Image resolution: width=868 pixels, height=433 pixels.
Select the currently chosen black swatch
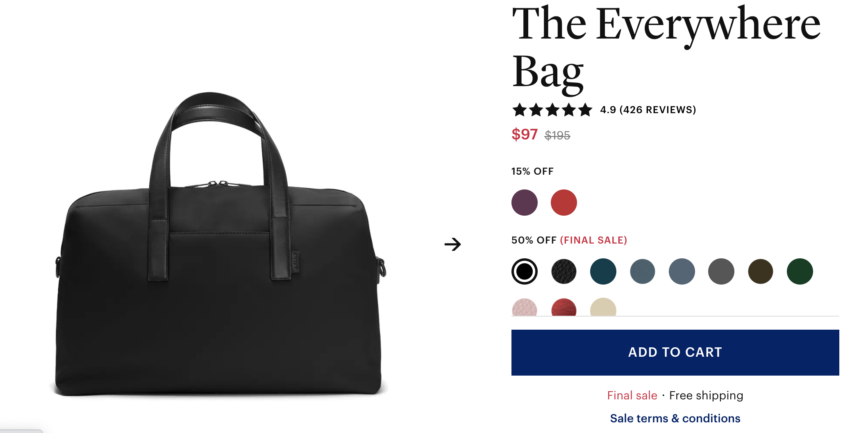[x=525, y=271]
